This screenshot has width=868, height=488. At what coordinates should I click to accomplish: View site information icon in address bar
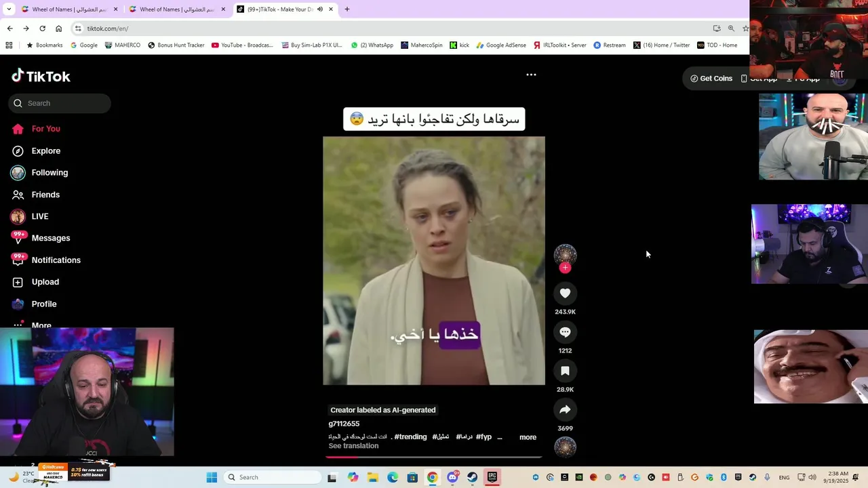(79, 28)
